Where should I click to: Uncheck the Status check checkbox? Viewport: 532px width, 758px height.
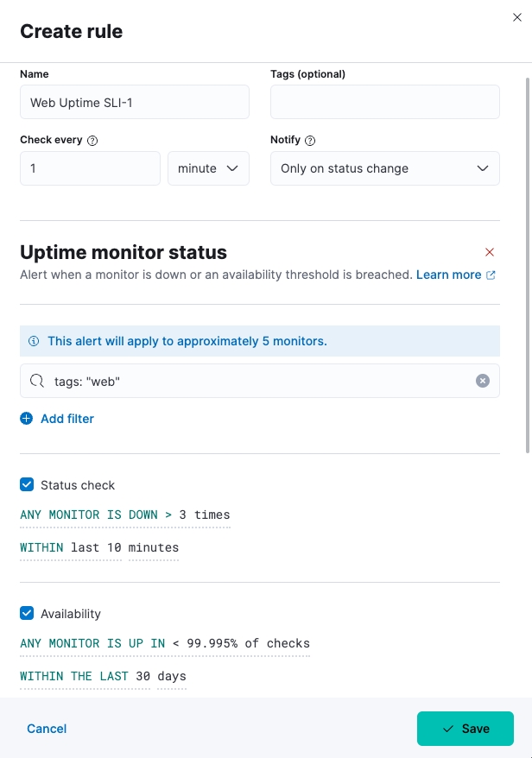27,484
